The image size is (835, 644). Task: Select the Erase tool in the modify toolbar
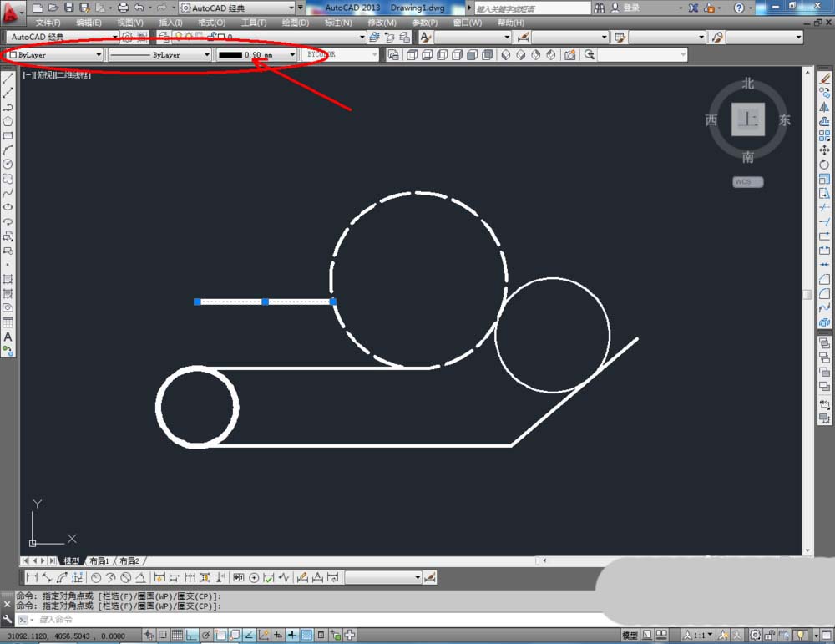tap(824, 79)
